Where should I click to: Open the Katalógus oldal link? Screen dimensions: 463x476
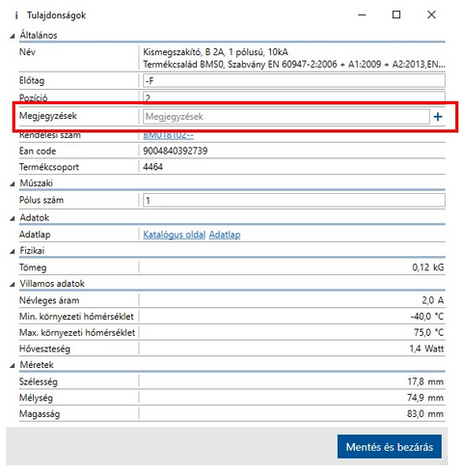pyautogui.click(x=174, y=235)
